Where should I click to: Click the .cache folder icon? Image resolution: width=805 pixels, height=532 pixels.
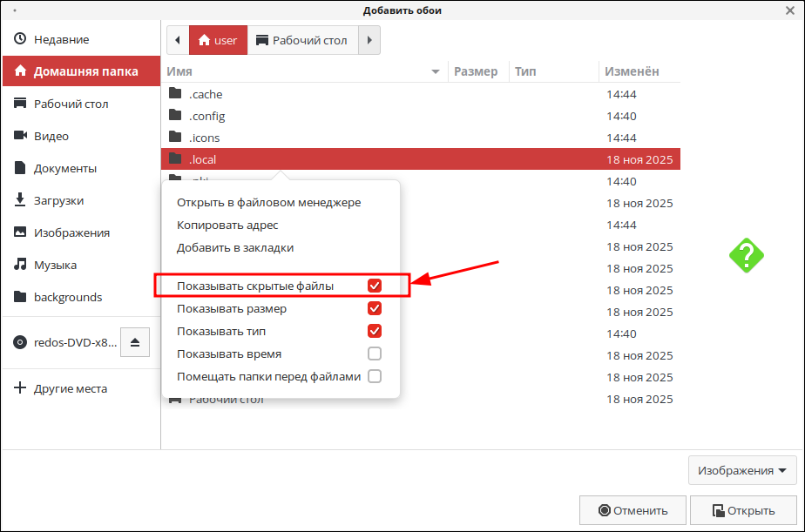(x=175, y=94)
